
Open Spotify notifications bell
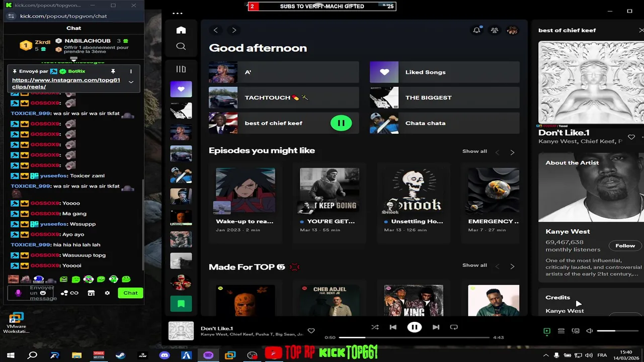click(476, 30)
